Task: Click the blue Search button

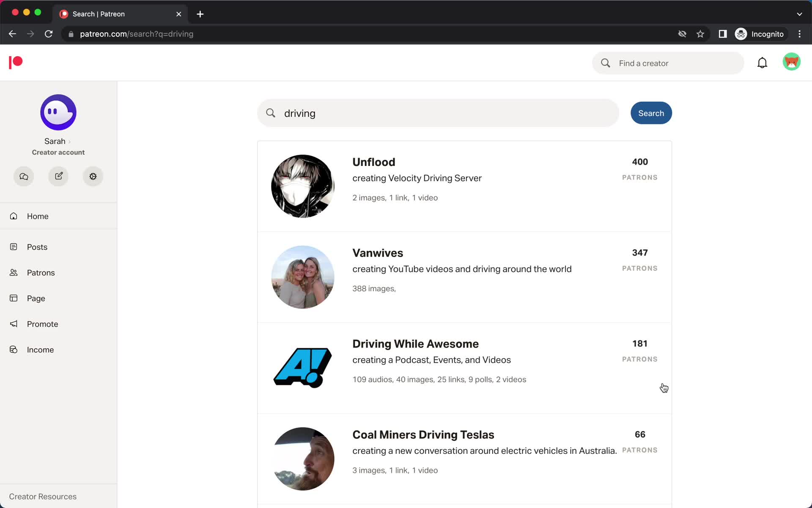Action: tap(651, 113)
